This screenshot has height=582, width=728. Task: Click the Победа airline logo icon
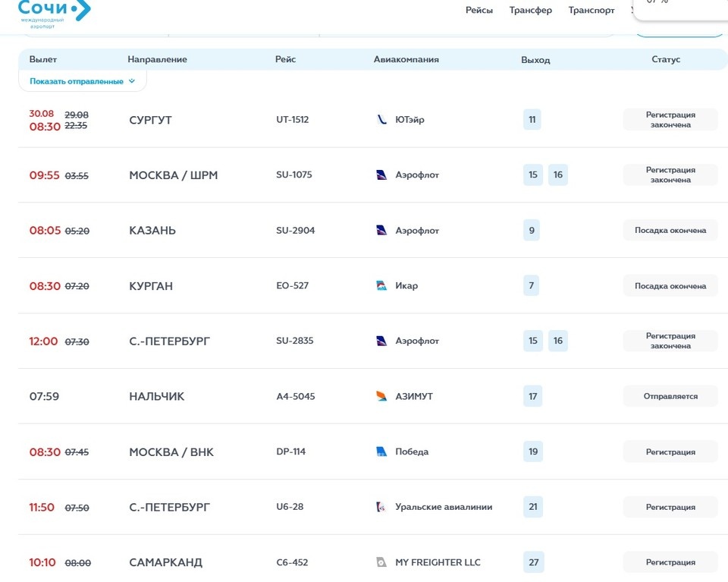[x=381, y=451]
